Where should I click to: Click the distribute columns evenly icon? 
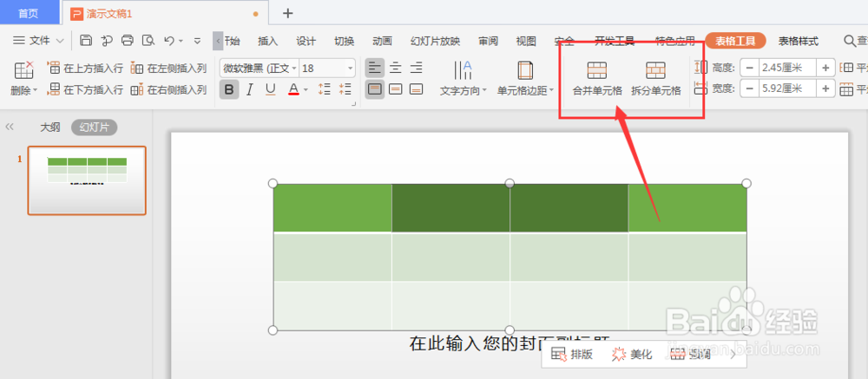[846, 89]
